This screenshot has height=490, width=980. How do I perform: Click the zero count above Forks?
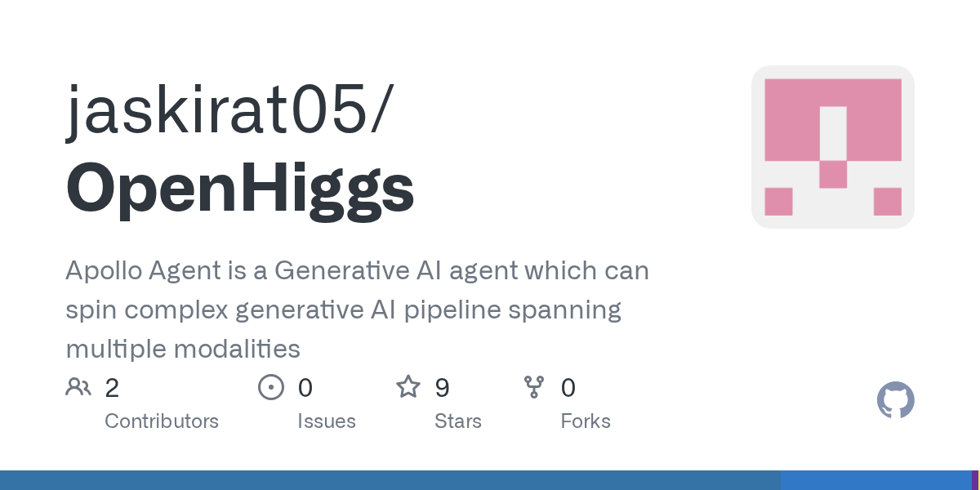pos(568,388)
